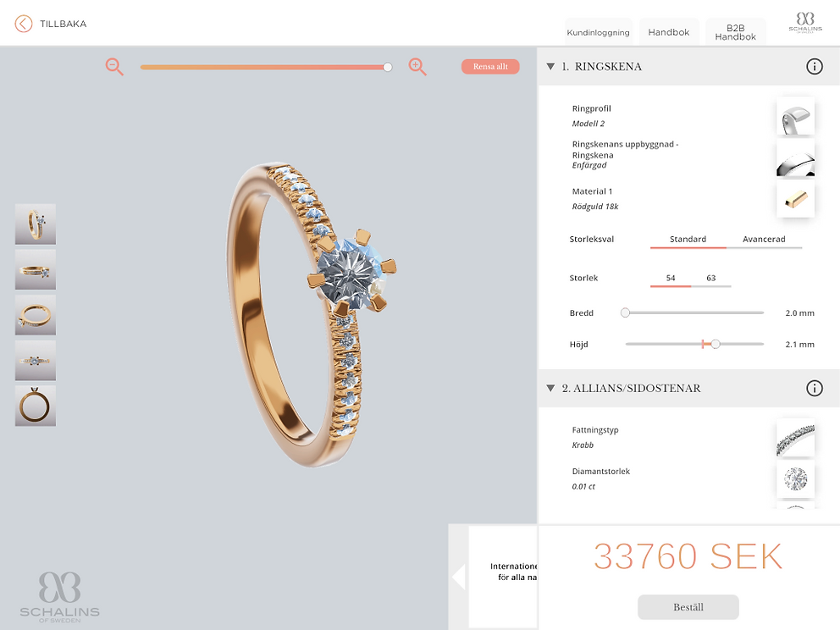Open info icon for Allians/Sidostenar section
This screenshot has height=630, width=840.
point(815,388)
